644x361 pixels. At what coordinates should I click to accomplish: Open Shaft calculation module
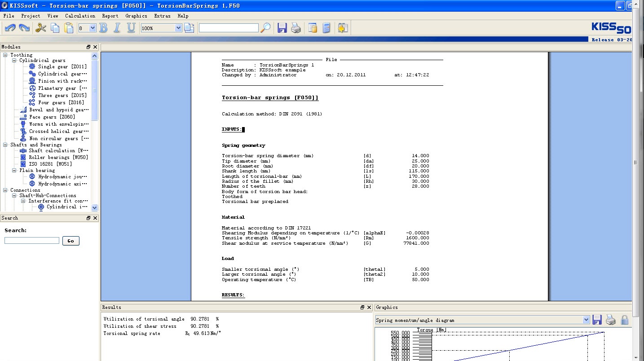tap(58, 150)
